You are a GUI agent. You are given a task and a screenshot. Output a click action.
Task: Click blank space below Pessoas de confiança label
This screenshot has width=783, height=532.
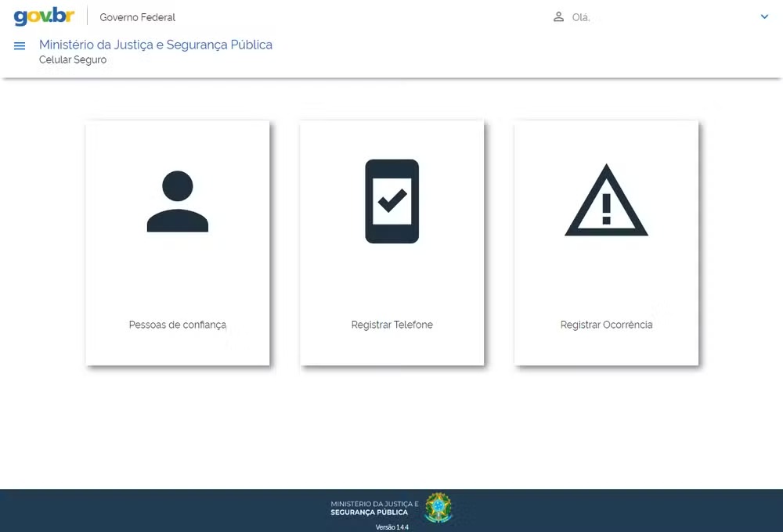pos(178,347)
